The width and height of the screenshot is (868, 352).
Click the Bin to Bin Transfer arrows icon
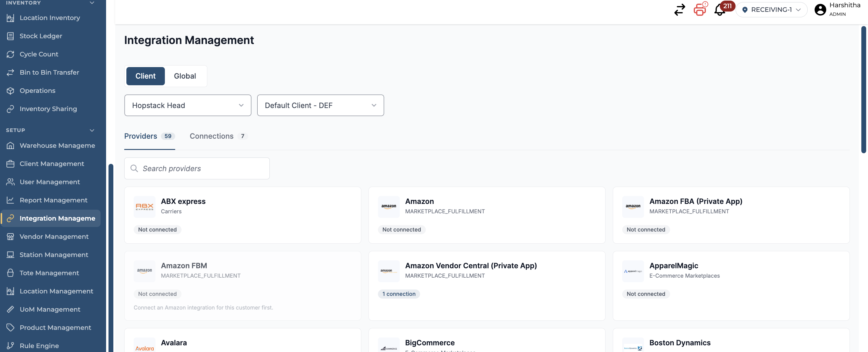[x=10, y=73]
